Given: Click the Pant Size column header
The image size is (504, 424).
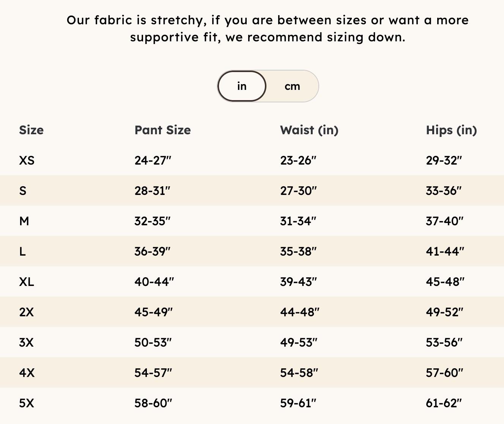Looking at the screenshot, I should pyautogui.click(x=162, y=130).
